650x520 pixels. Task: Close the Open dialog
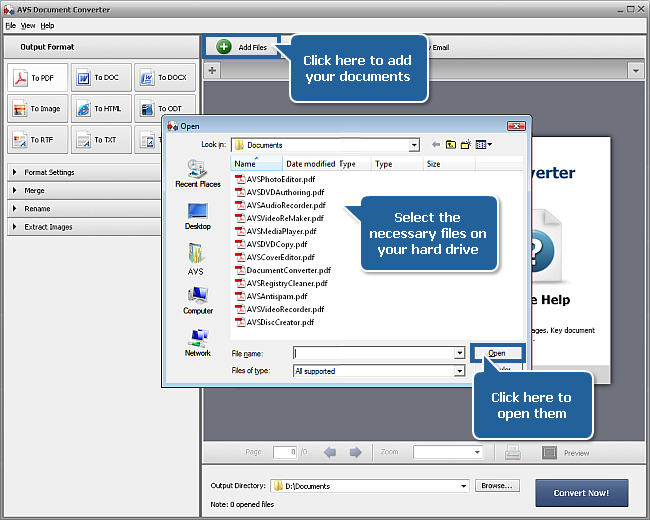[x=516, y=126]
